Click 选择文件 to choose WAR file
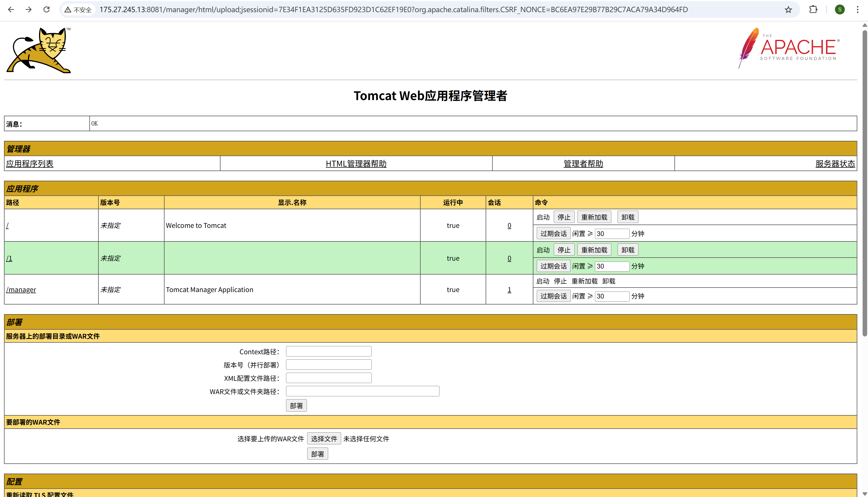Screen dimensions: 868x497 tap(324, 439)
